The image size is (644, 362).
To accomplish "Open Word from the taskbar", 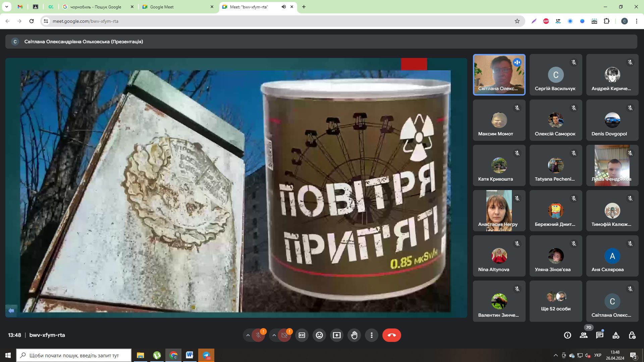I will pos(190,355).
